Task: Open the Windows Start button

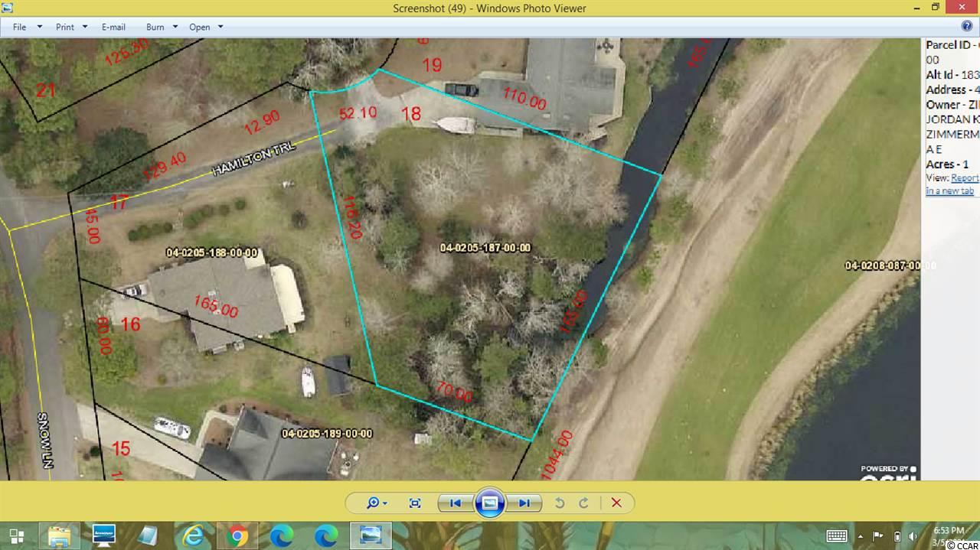Action: [17, 536]
